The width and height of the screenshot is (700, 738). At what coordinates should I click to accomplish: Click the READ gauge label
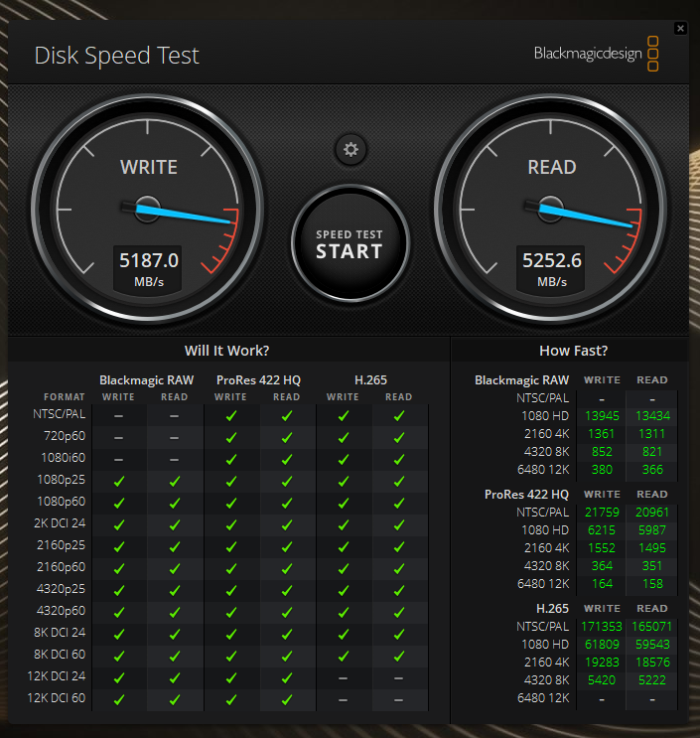coord(552,168)
